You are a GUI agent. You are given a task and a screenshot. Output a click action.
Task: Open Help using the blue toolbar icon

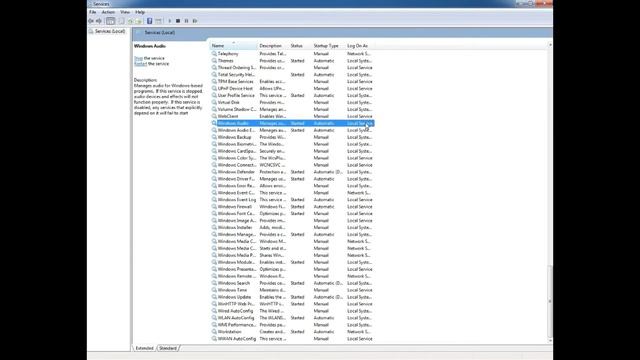[x=149, y=21]
